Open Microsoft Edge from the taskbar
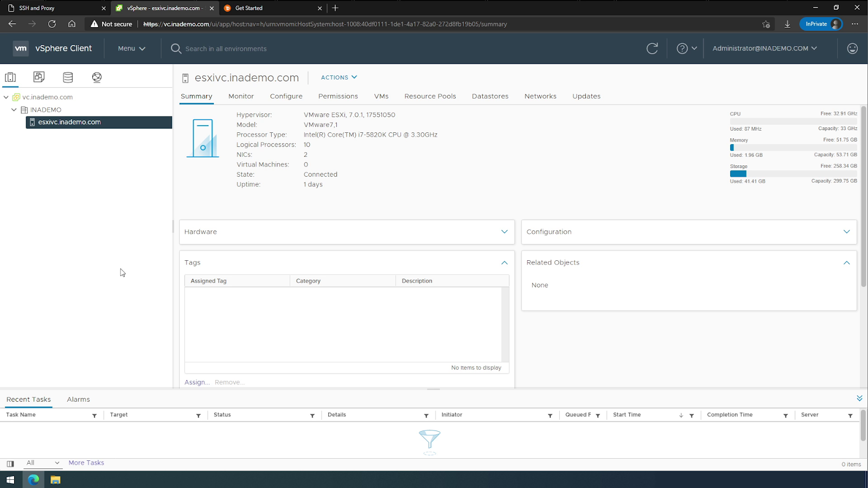This screenshot has height=488, width=868. [x=34, y=480]
